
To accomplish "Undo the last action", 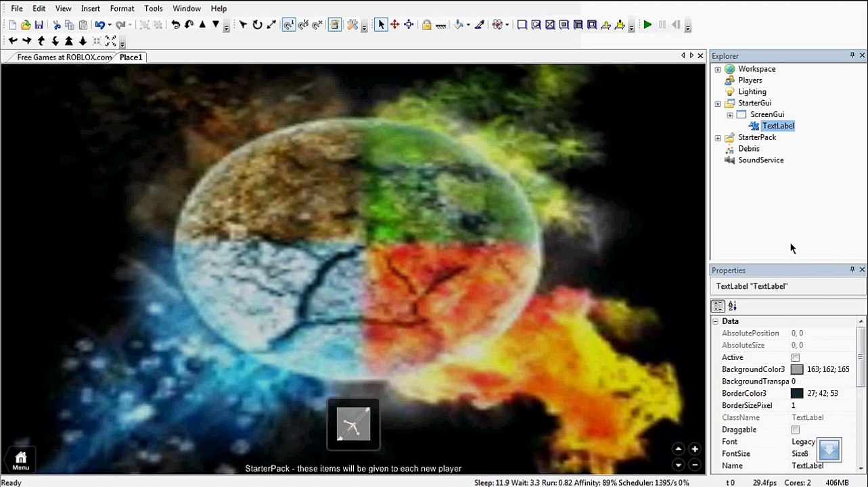I will [x=100, y=25].
